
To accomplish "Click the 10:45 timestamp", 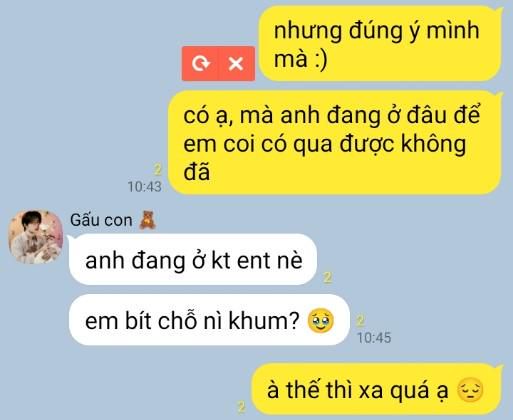I will [x=374, y=338].
